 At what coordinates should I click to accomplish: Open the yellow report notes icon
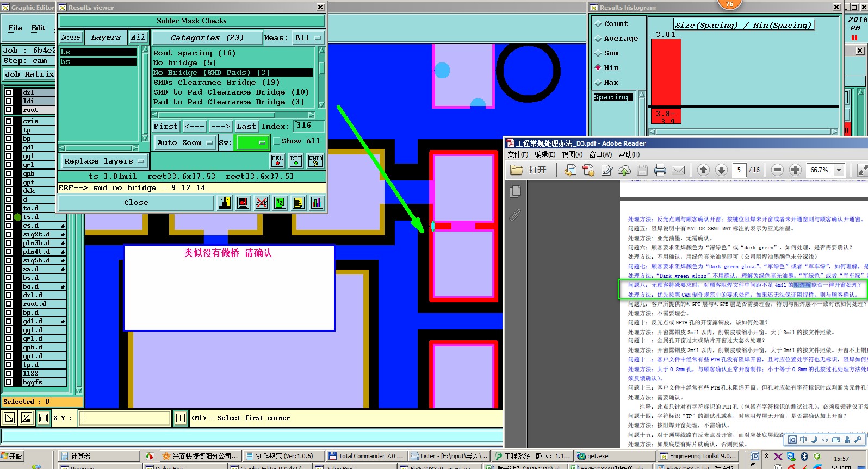[299, 203]
